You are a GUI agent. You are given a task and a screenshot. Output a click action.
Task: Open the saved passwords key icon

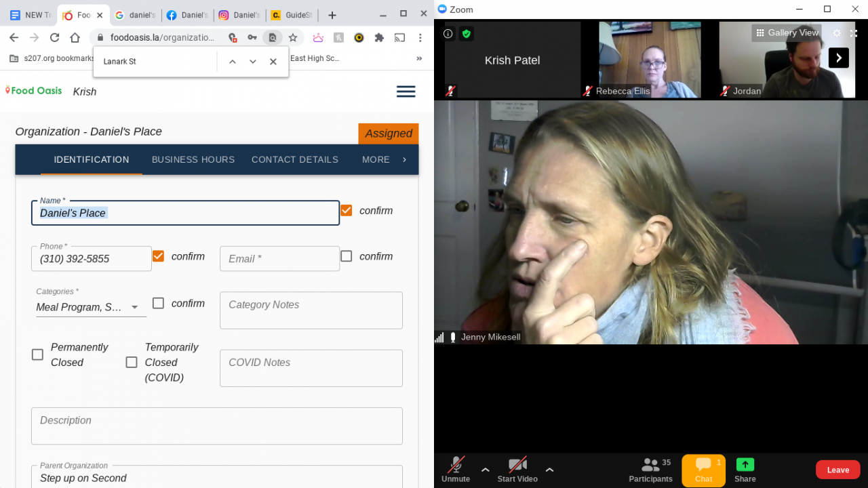[252, 38]
